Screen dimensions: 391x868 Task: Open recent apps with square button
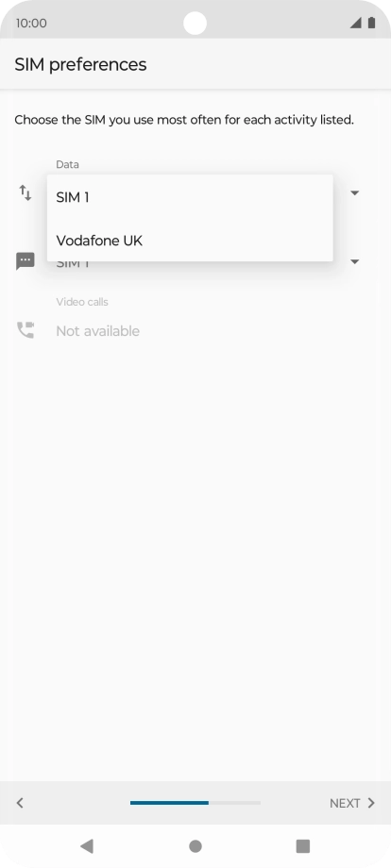click(303, 846)
